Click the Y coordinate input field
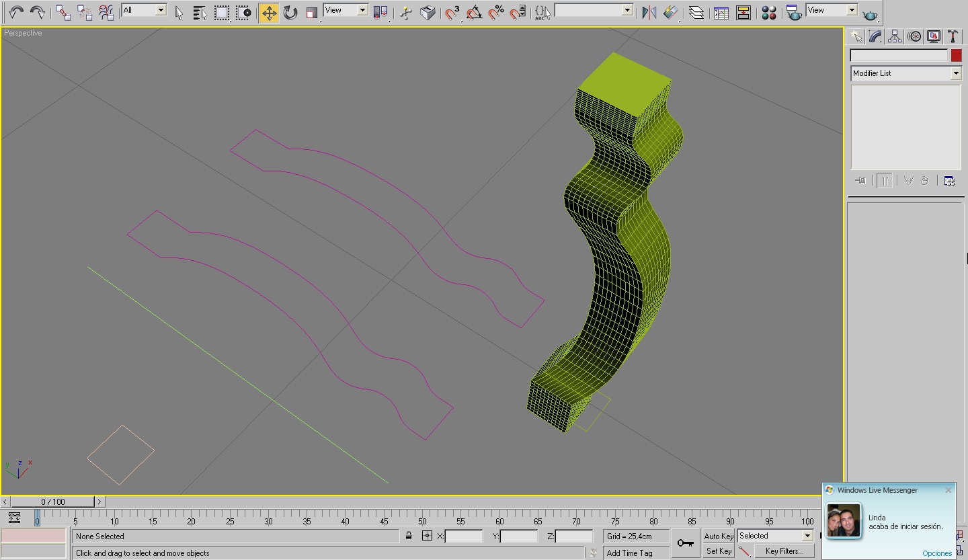 pos(519,536)
